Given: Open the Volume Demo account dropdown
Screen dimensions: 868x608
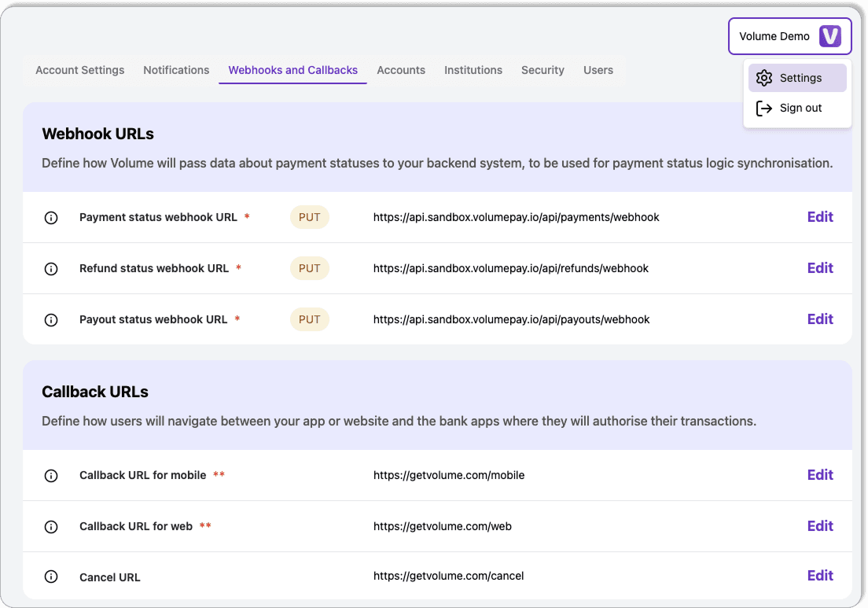Looking at the screenshot, I should click(x=789, y=36).
